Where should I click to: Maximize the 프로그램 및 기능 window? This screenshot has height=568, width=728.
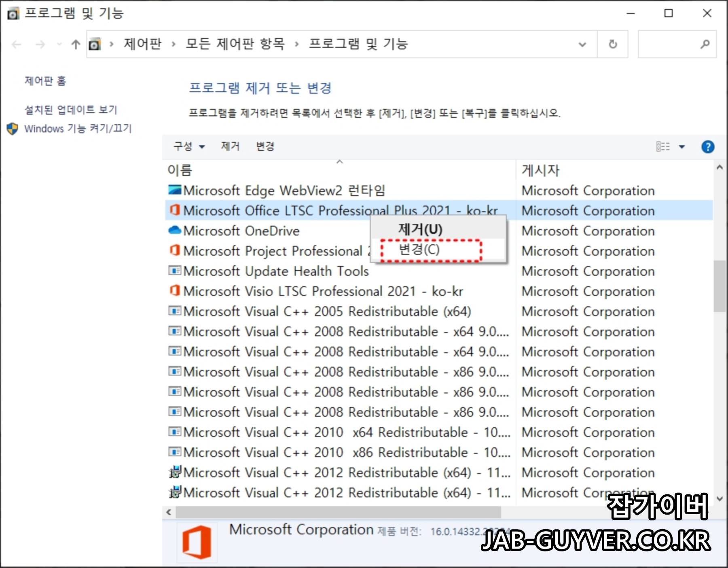pos(669,13)
